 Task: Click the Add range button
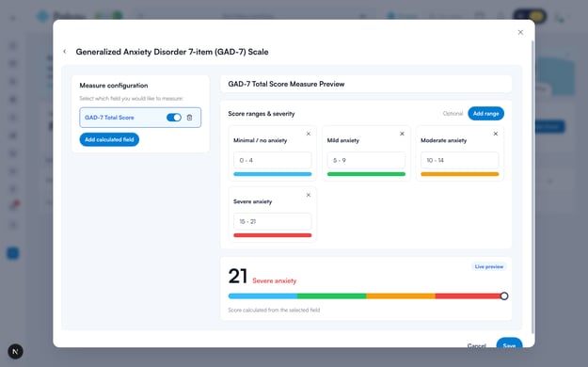(485, 113)
